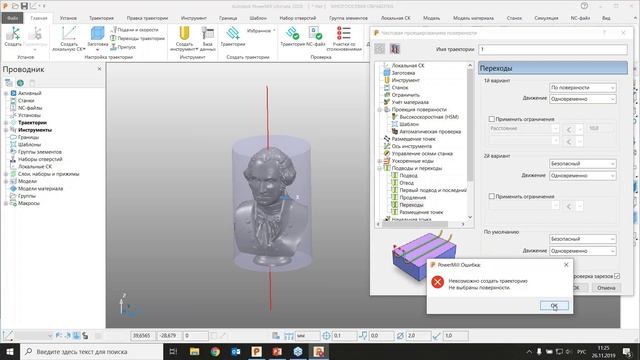Open the По поверхности dropdown
This screenshot has width=640, height=360.
[x=582, y=88]
